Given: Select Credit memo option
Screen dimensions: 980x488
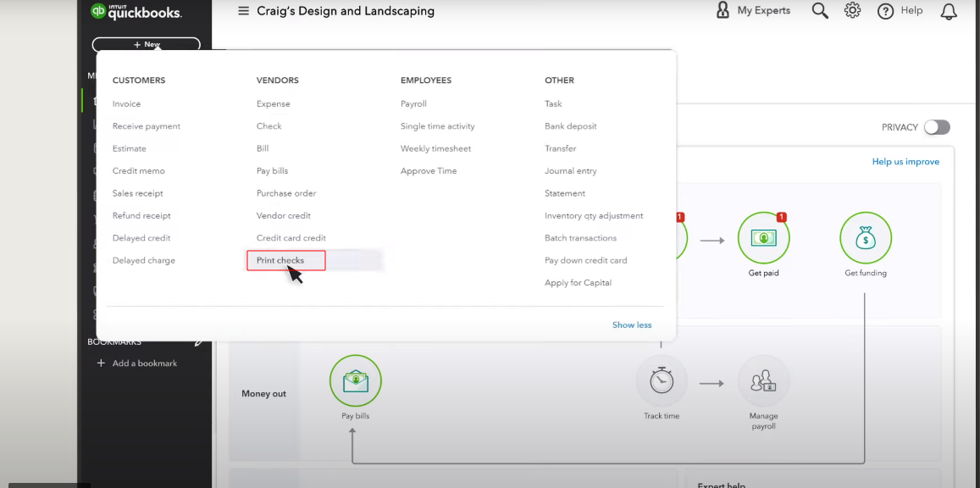Looking at the screenshot, I should tap(139, 170).
